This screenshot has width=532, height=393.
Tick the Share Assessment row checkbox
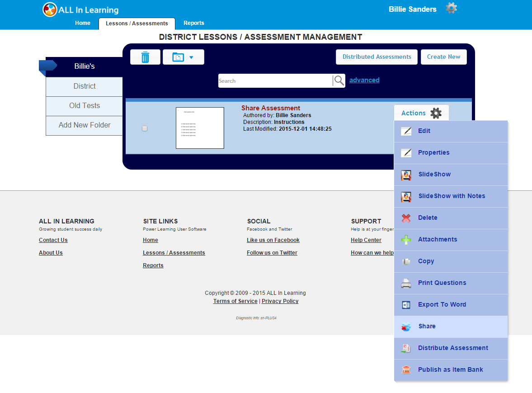pos(145,128)
